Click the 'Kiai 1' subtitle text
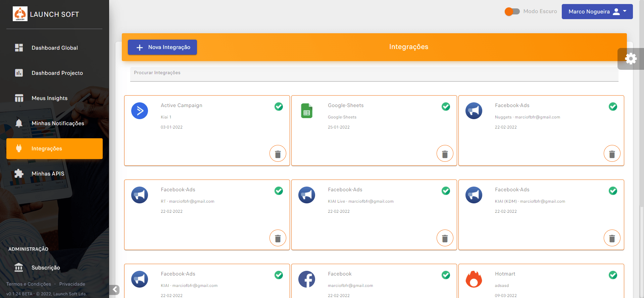The image size is (644, 298). tap(166, 117)
